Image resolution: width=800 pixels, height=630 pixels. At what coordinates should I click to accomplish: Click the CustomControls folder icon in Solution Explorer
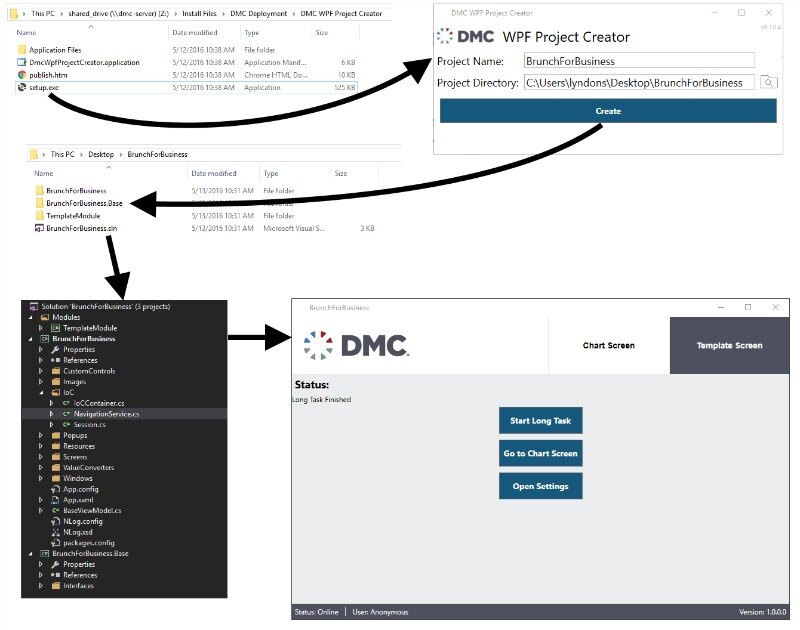click(x=56, y=371)
